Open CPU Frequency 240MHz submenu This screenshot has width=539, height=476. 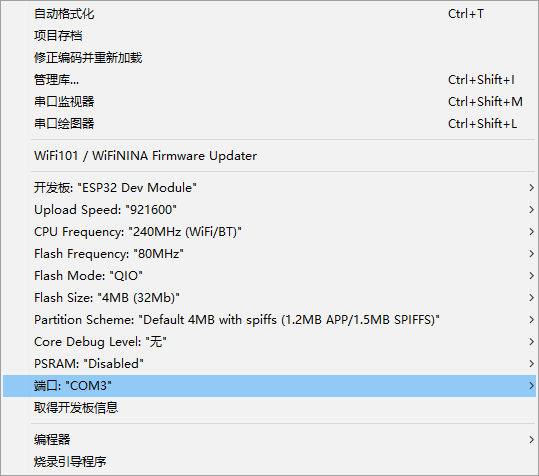(x=269, y=232)
